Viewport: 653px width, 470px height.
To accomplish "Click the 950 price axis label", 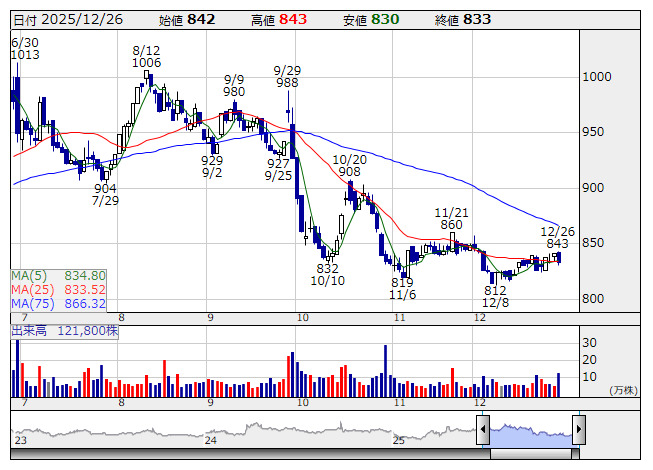I will [593, 132].
